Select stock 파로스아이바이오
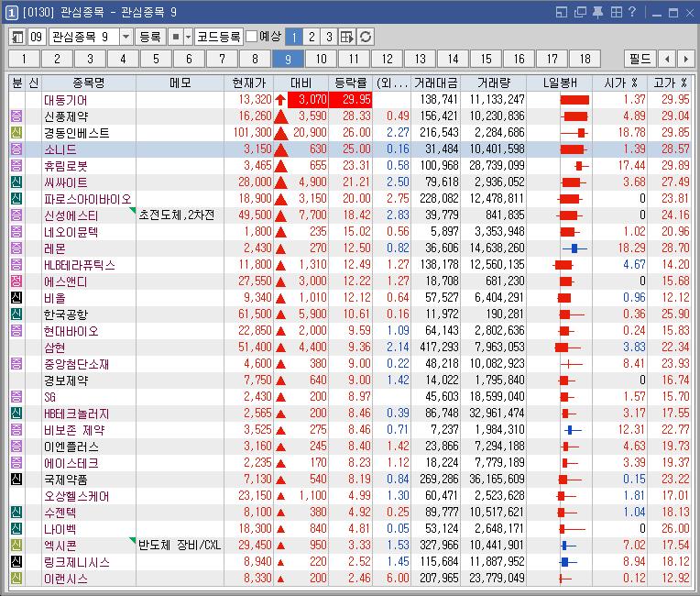The height and width of the screenshot is (596, 700). (88, 199)
